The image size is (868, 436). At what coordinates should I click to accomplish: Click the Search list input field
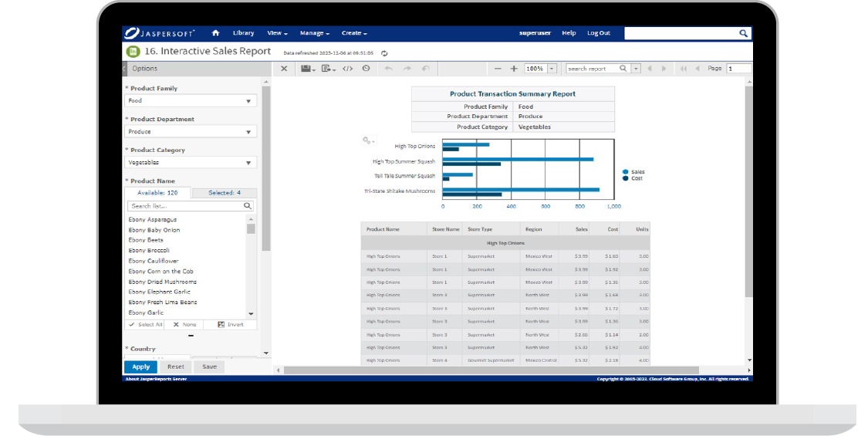185,206
